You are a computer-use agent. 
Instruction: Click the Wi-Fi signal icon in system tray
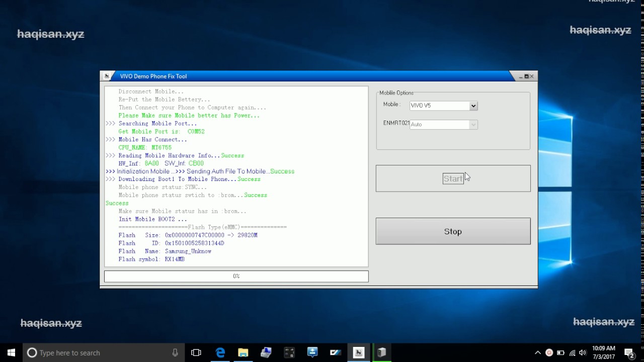pos(571,352)
